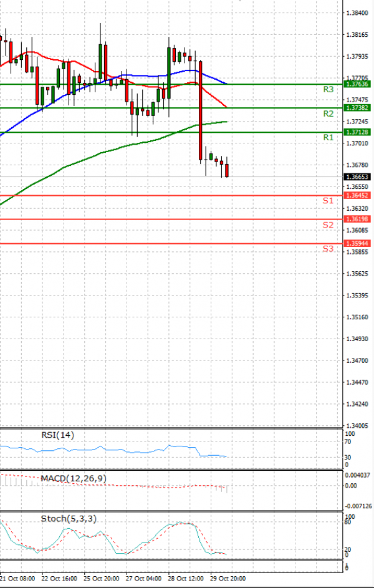374x588 pixels.
Task: Click the 25 Oct 20:00 time label
Action: pyautogui.click(x=102, y=578)
